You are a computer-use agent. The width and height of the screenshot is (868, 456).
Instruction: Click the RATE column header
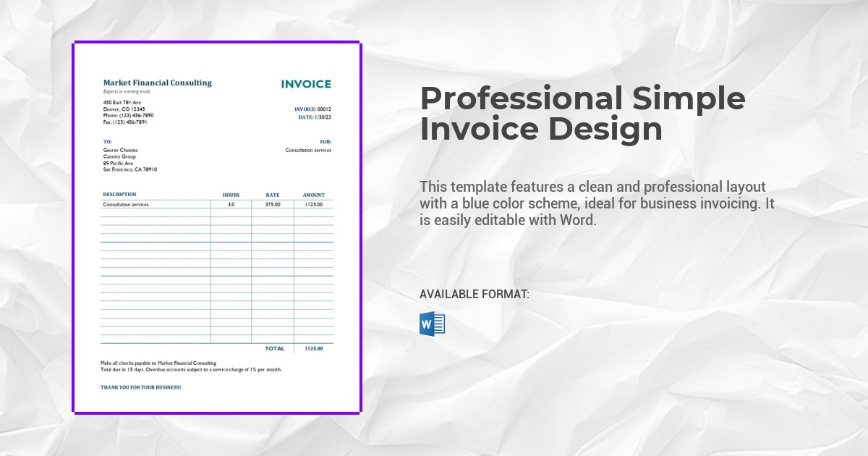coord(273,195)
